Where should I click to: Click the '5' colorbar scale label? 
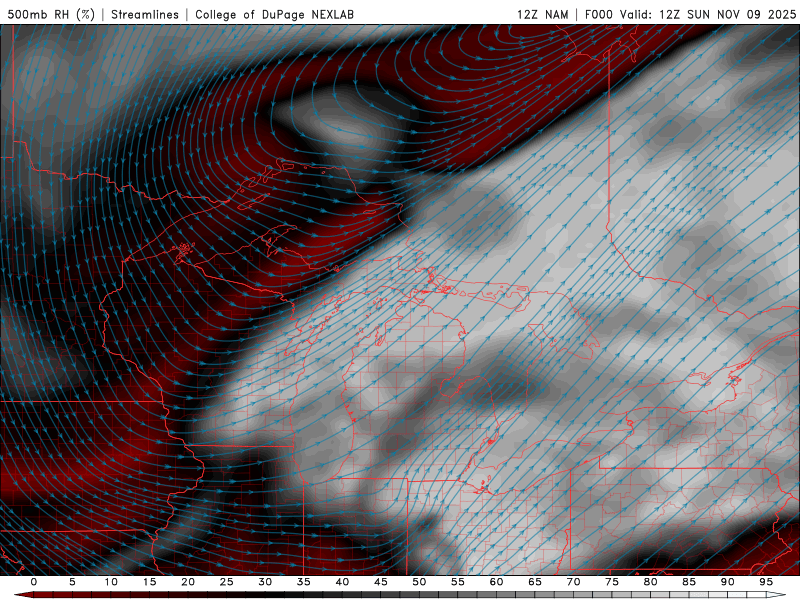point(72,582)
